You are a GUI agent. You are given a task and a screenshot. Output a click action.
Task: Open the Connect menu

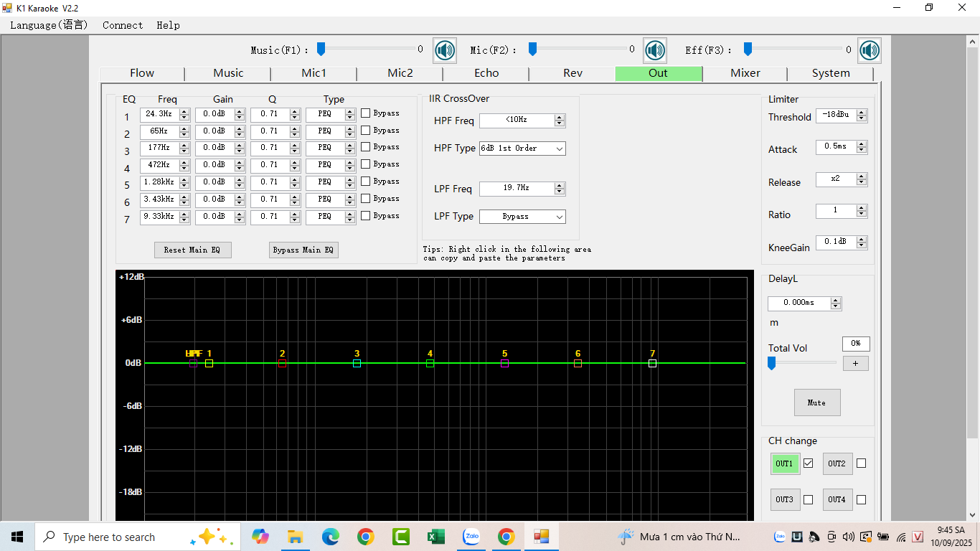coord(123,25)
